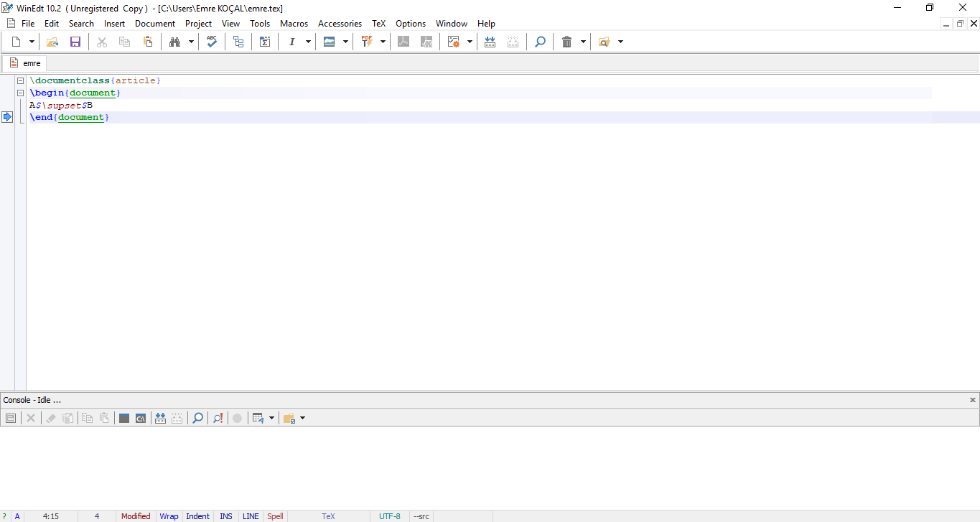Create a new document with the blank page icon
Screen dimensions: 980x522
[16, 42]
